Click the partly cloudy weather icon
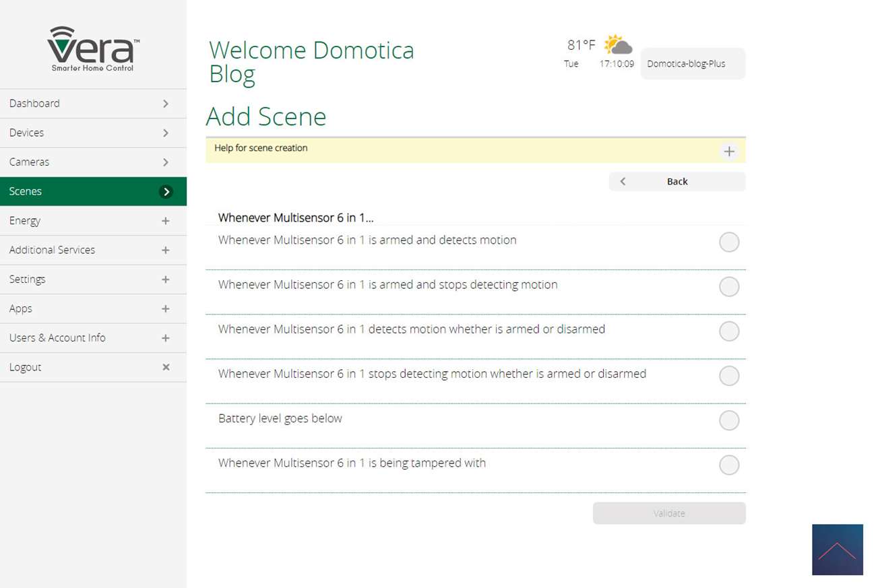Viewport: 876px width, 588px height. pos(618,45)
